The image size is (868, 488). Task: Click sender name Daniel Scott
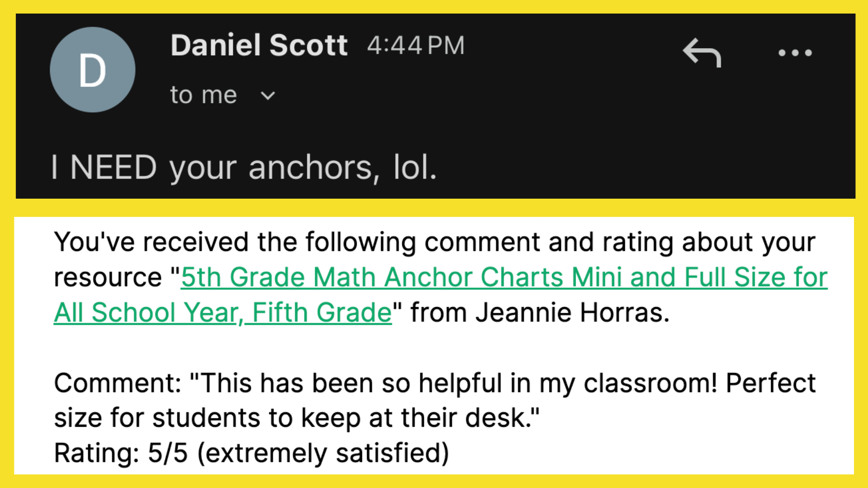coord(259,45)
